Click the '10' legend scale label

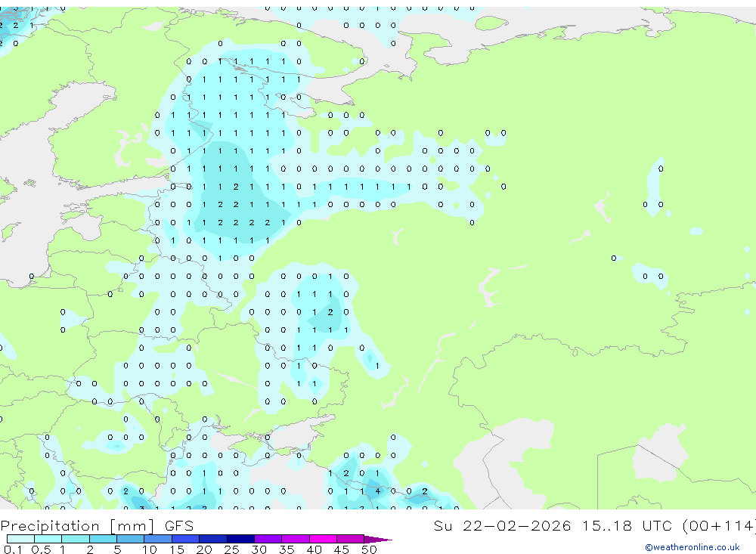coord(149,549)
